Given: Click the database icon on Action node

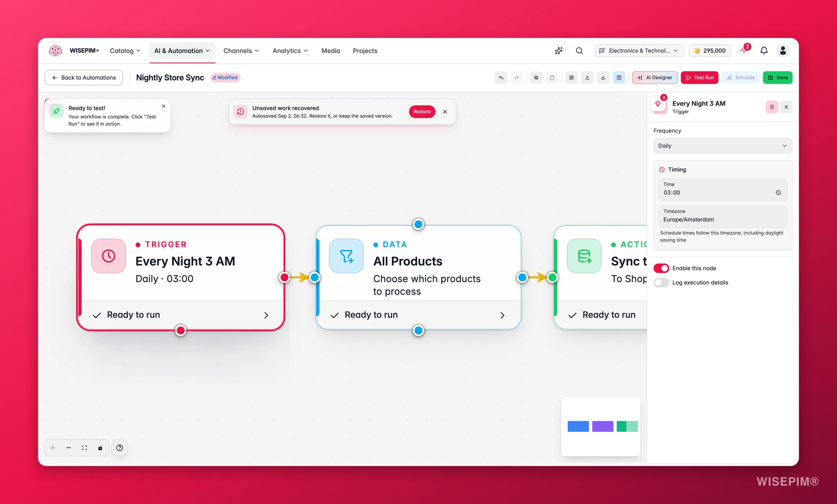Looking at the screenshot, I should (x=584, y=256).
